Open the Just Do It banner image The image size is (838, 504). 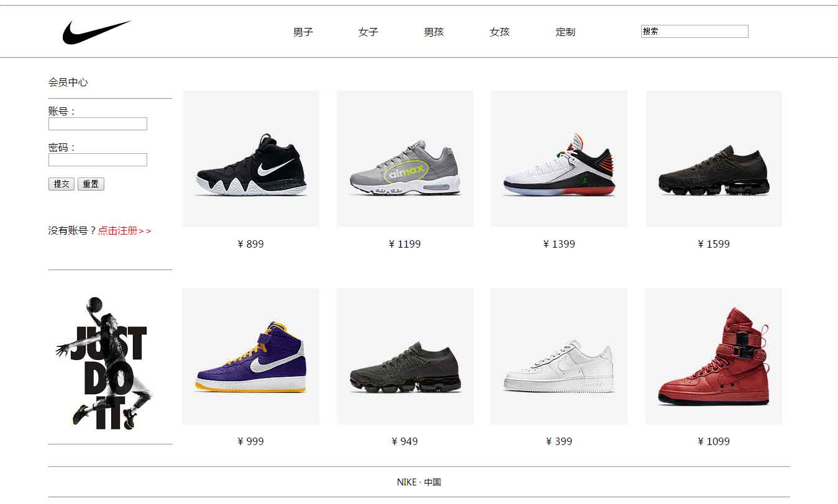[x=104, y=364]
